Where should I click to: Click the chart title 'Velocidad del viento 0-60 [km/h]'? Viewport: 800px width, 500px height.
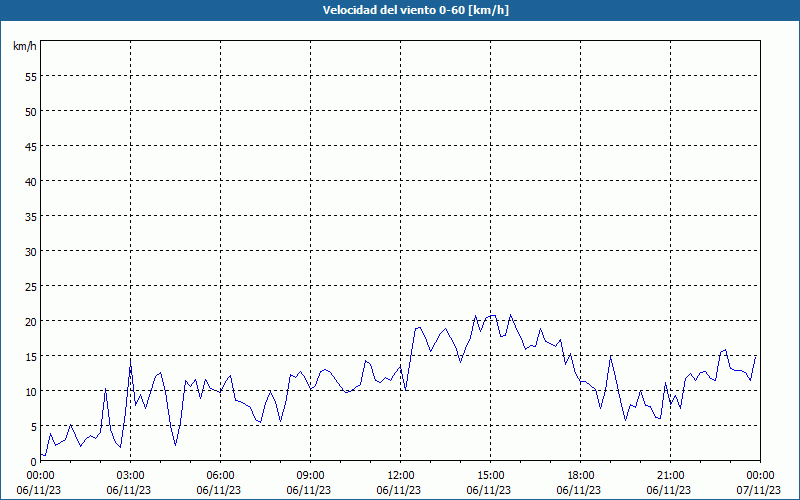pos(415,10)
